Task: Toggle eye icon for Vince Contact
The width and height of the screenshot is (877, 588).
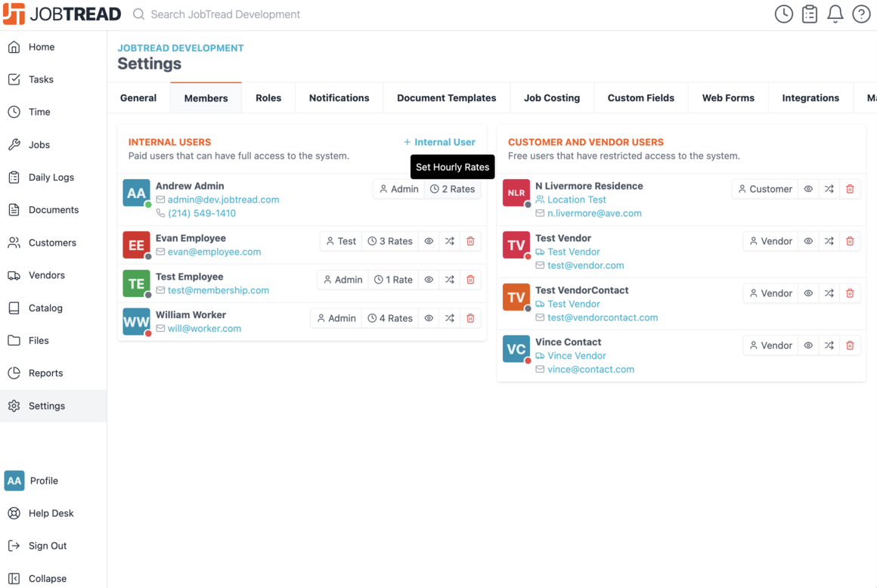Action: (808, 345)
